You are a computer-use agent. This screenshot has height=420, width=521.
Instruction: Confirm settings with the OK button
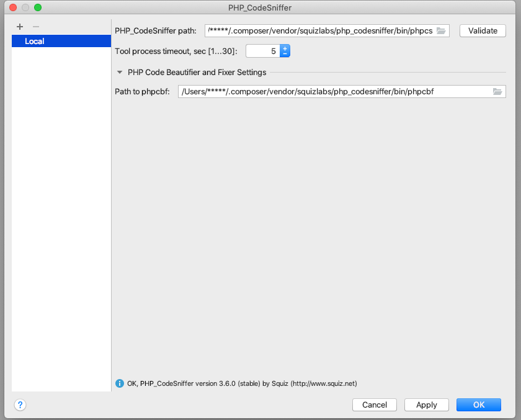pos(478,404)
